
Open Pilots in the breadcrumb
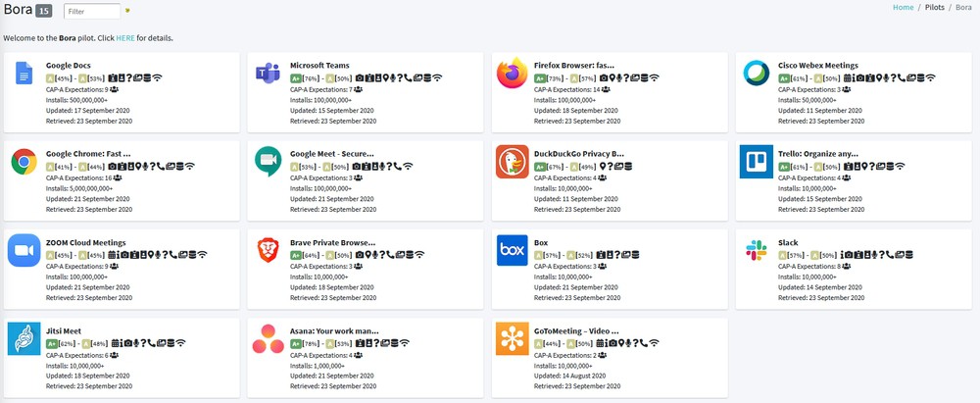[x=934, y=8]
